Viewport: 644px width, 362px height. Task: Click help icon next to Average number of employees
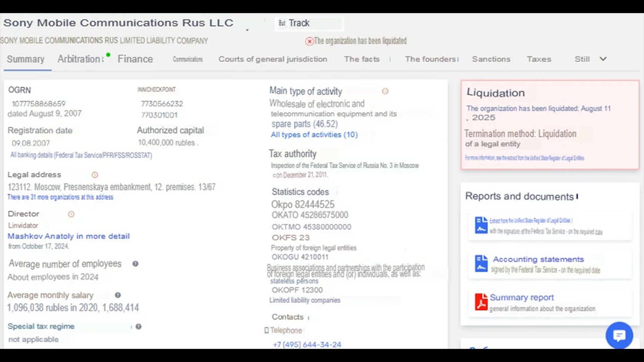click(135, 264)
